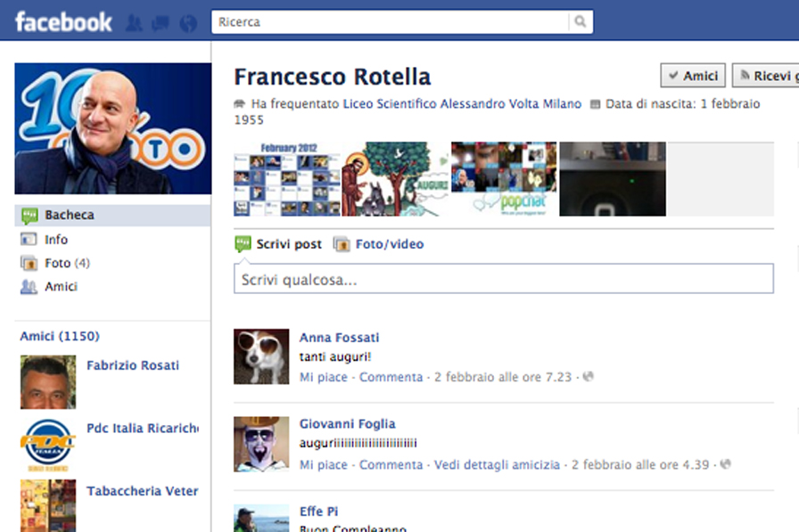Open the popchat collage photo
Viewport: 799px width, 532px height.
click(x=504, y=179)
